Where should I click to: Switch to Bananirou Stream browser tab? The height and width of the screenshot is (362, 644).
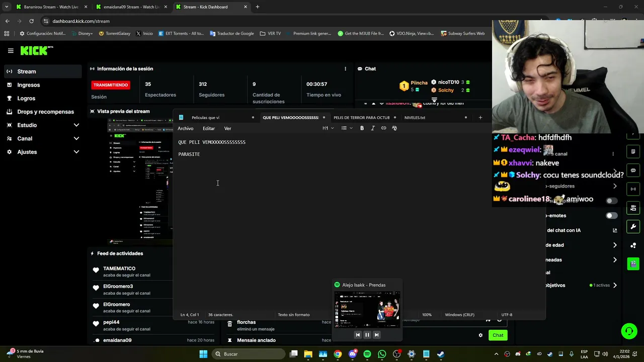[x=51, y=7]
